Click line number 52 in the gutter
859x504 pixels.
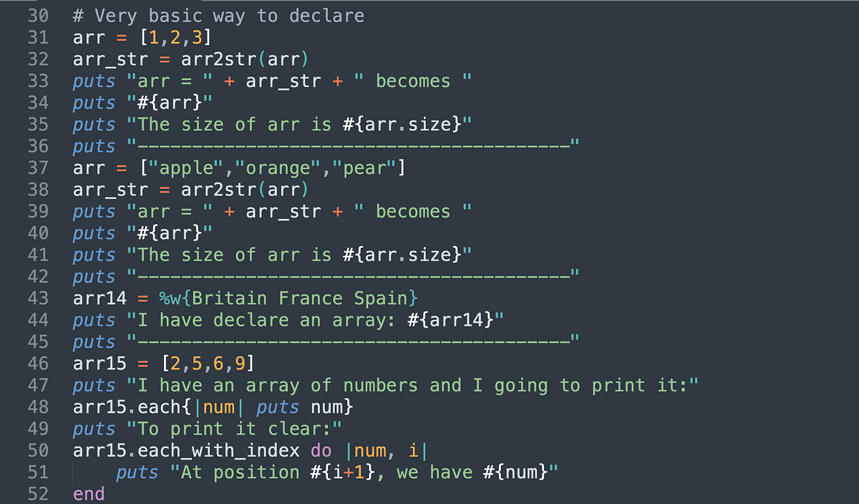coord(38,493)
